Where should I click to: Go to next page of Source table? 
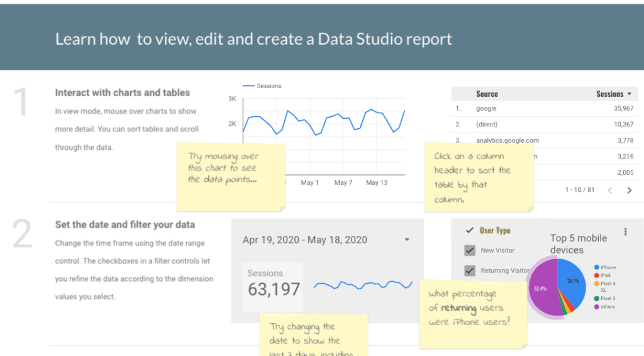tap(629, 190)
